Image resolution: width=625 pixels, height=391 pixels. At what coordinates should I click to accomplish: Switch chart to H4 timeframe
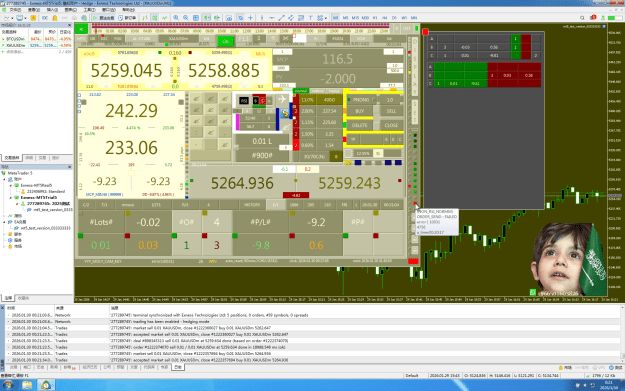pos(385,18)
